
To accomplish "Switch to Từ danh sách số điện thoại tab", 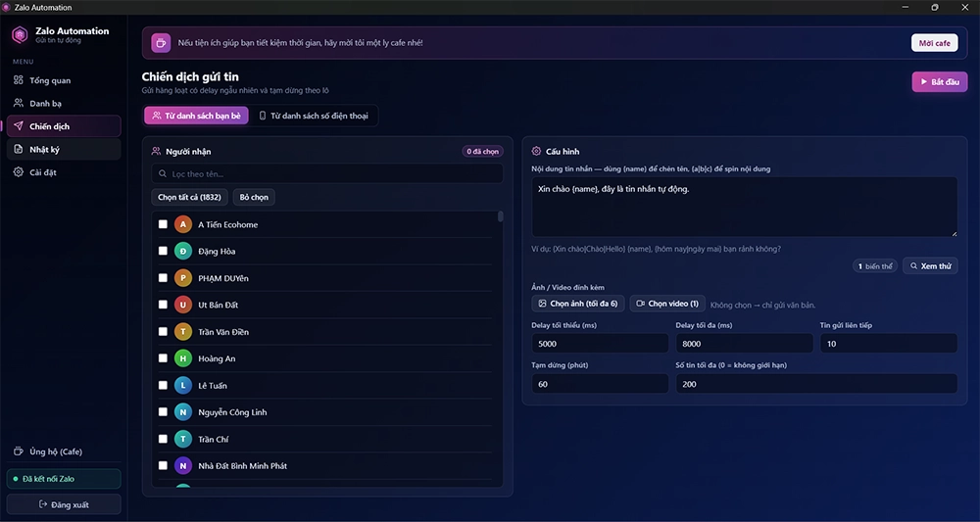I will tap(314, 116).
